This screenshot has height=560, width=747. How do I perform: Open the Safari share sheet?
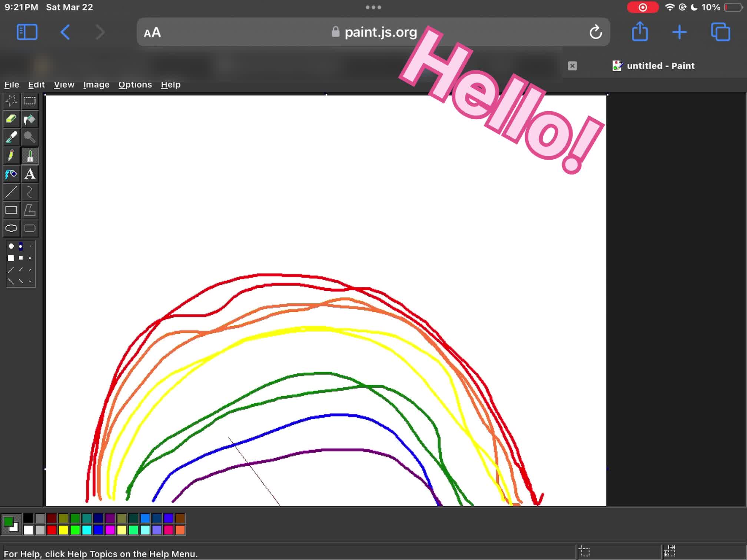click(640, 31)
